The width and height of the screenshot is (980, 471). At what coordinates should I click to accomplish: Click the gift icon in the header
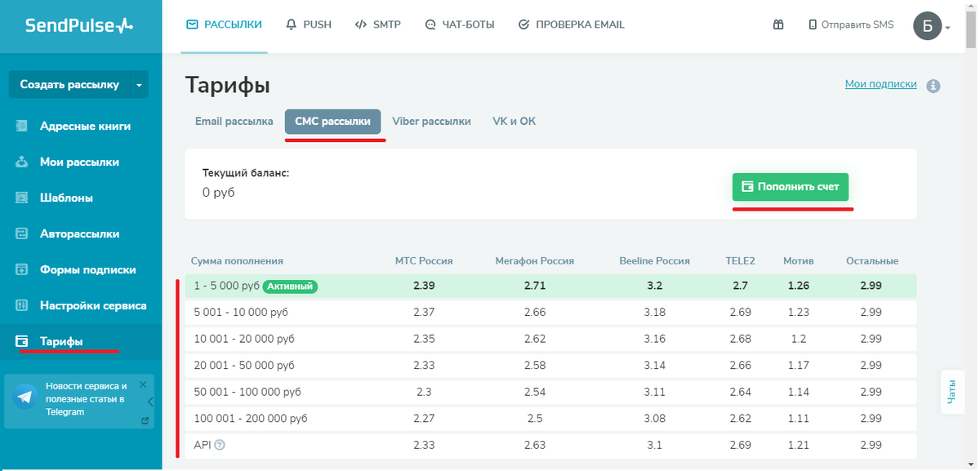point(778,24)
